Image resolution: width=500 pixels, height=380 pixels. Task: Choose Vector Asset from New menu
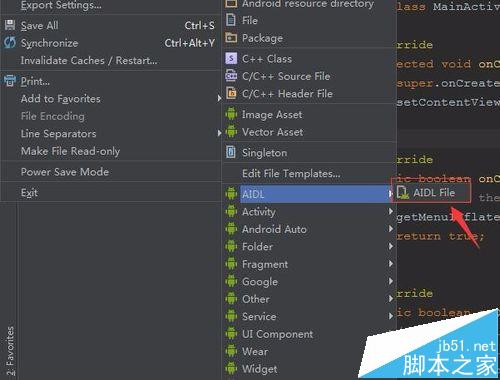pyautogui.click(x=309, y=132)
